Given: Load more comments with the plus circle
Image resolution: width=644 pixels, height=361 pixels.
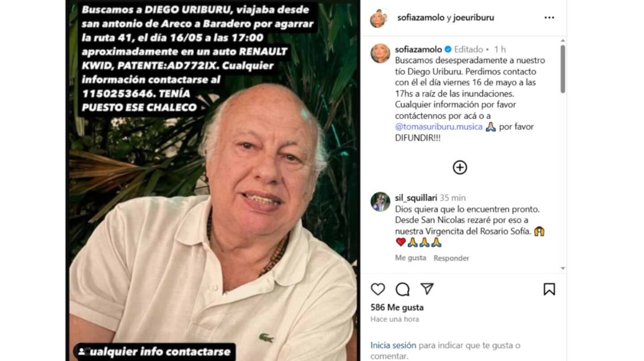Looking at the screenshot, I should point(460,167).
